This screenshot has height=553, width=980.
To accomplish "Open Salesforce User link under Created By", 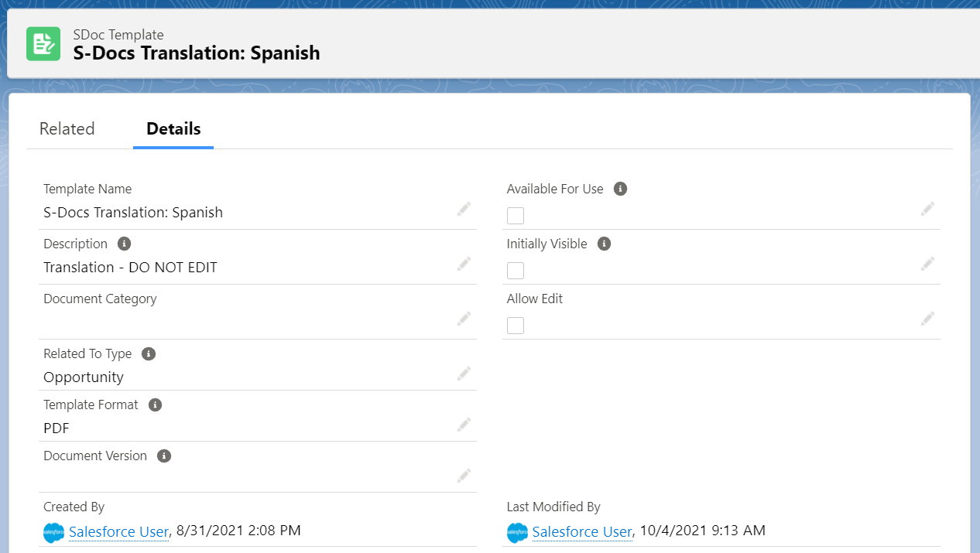I will pyautogui.click(x=118, y=531).
